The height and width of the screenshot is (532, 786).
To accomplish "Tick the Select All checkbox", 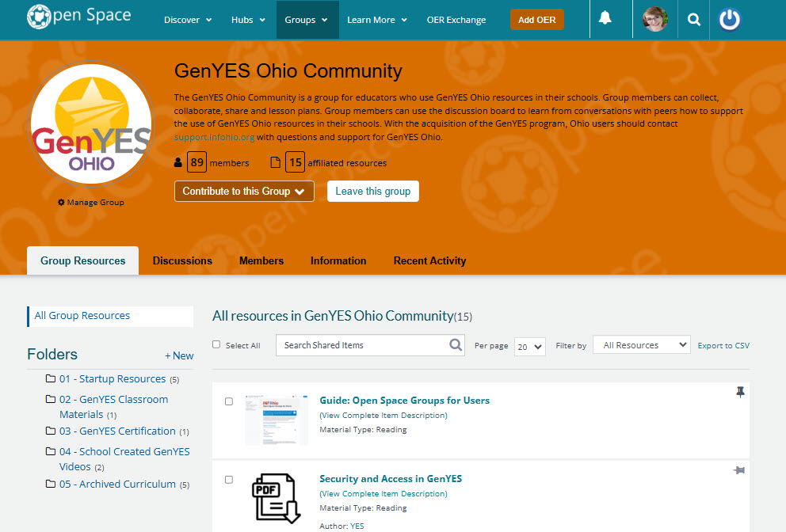I will [x=216, y=344].
